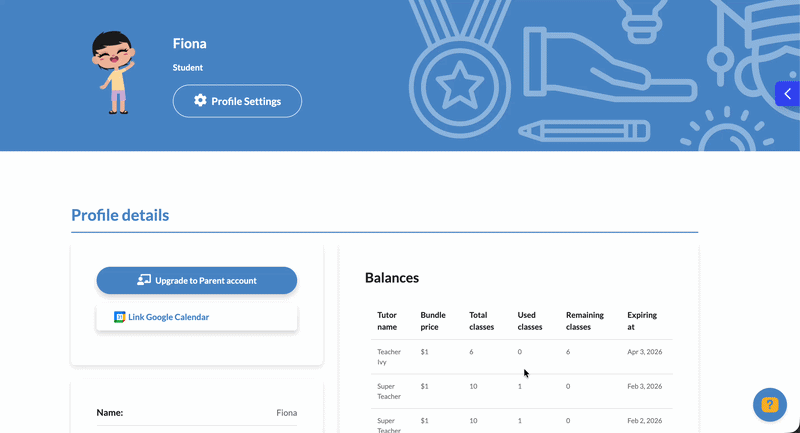Image resolution: width=800 pixels, height=433 pixels.
Task: Expand the blue side panel chevron
Action: [787, 94]
